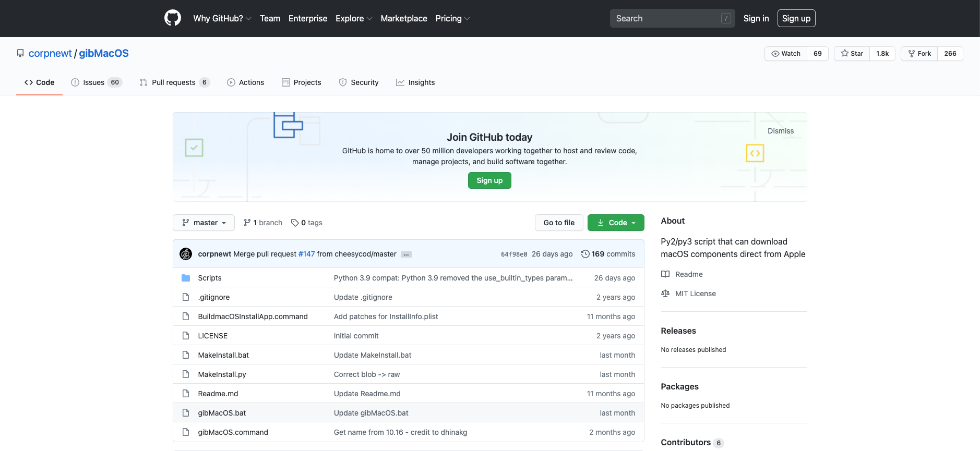
Task: Open commit 'Add patches for InstallInfo.plist'
Action: click(386, 316)
